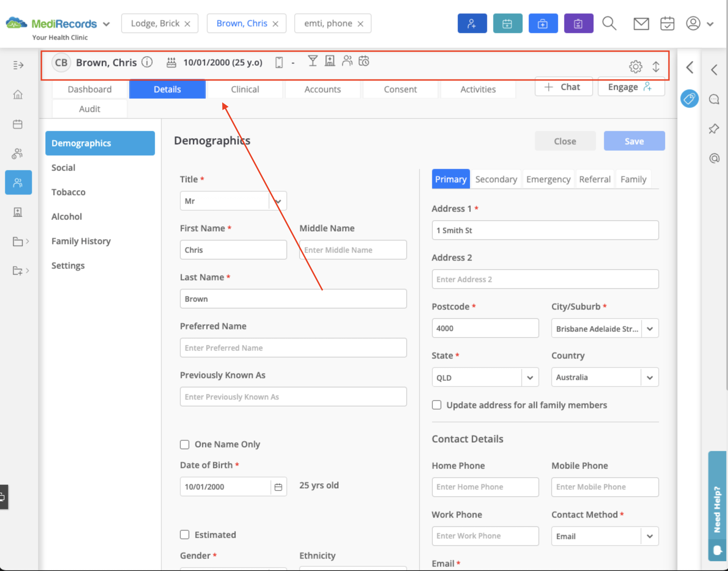The image size is (728, 571).
Task: Click the up-down arrow icon in patient banner
Action: 655,66
